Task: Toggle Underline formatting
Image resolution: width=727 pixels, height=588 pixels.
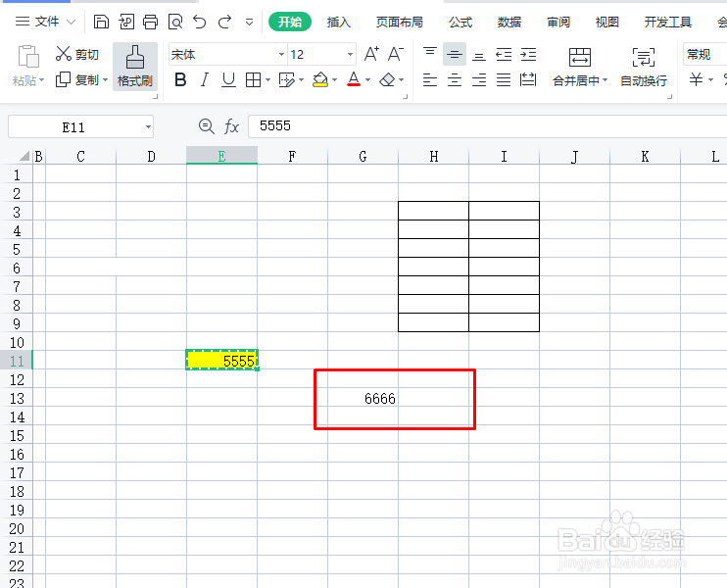Action: click(228, 79)
